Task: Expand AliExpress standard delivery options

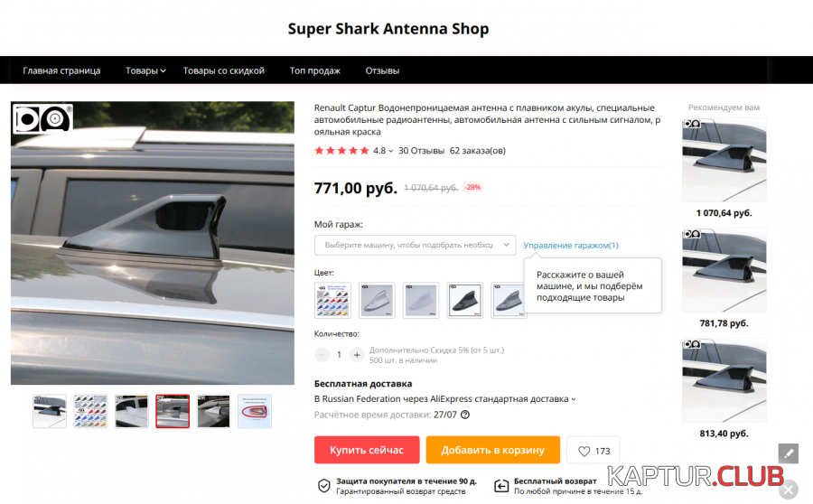Action: pos(573,399)
